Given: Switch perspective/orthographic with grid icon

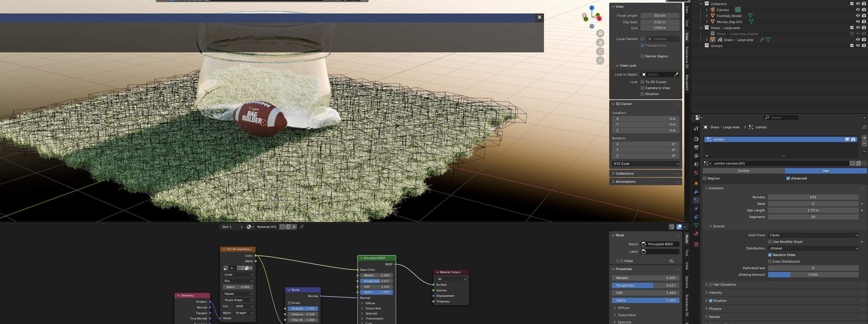Looking at the screenshot, I should (x=600, y=61).
